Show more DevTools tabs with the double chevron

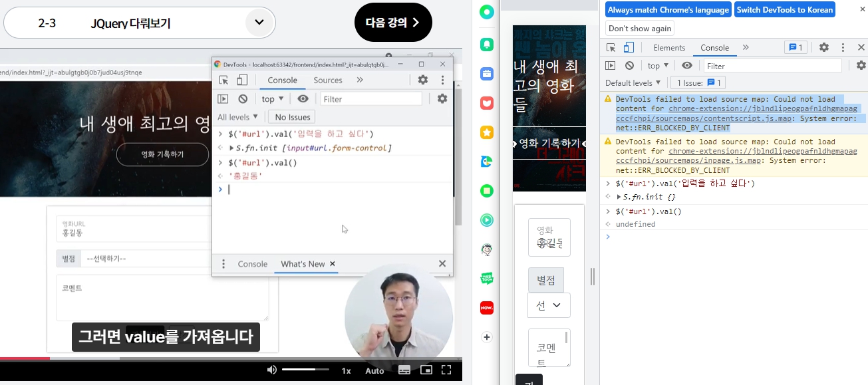click(x=746, y=47)
